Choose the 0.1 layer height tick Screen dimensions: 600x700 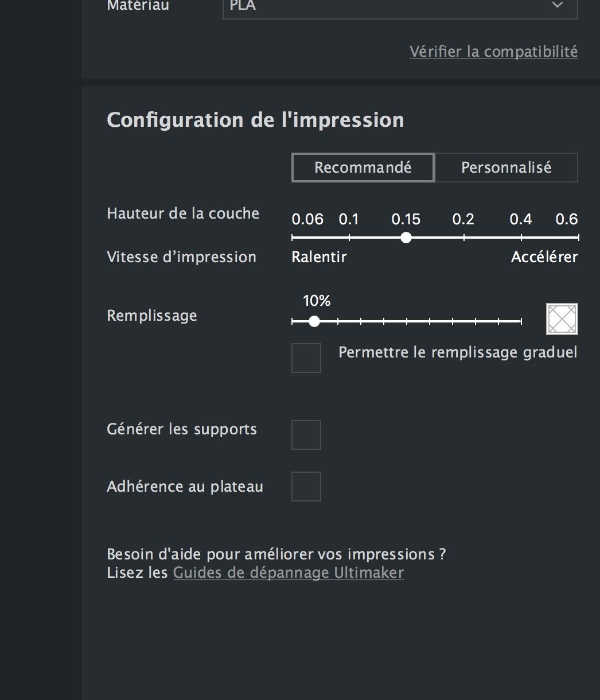tap(349, 238)
